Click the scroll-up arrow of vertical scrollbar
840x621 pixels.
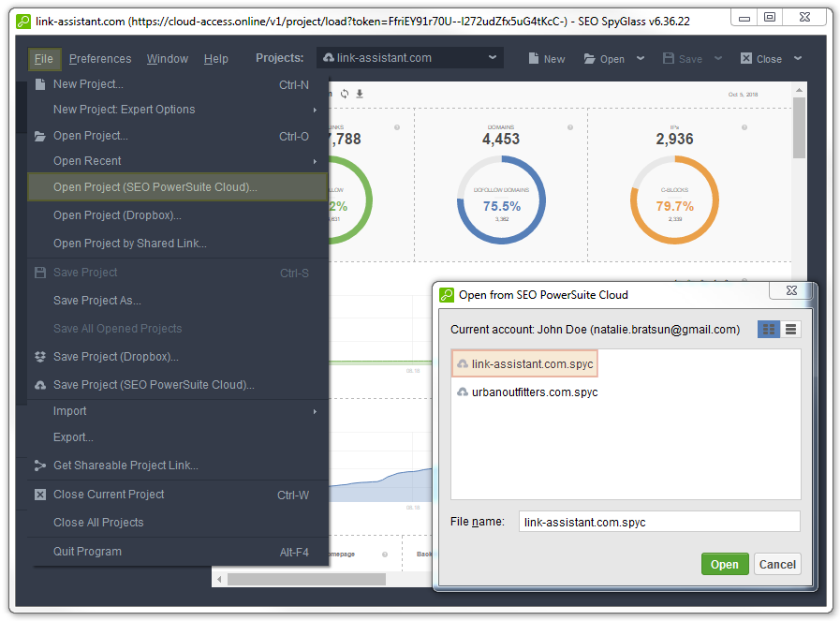tap(799, 90)
